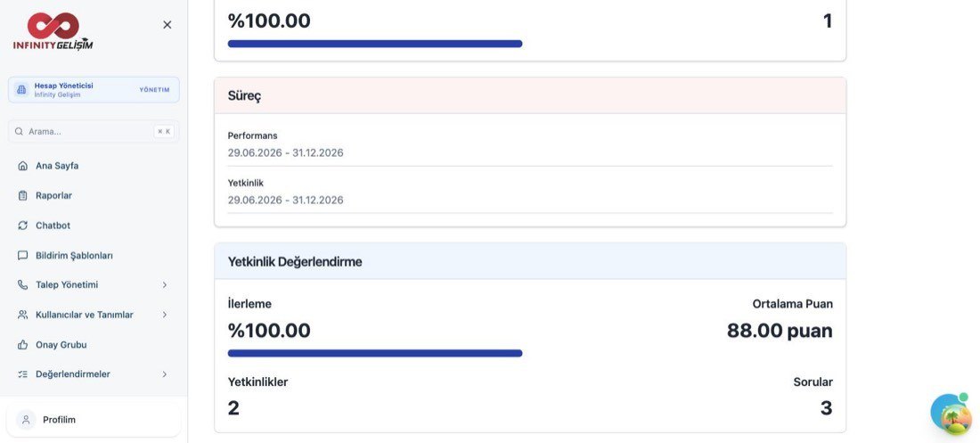Focus the Arama search field
The image size is (980, 443).
[x=94, y=131]
